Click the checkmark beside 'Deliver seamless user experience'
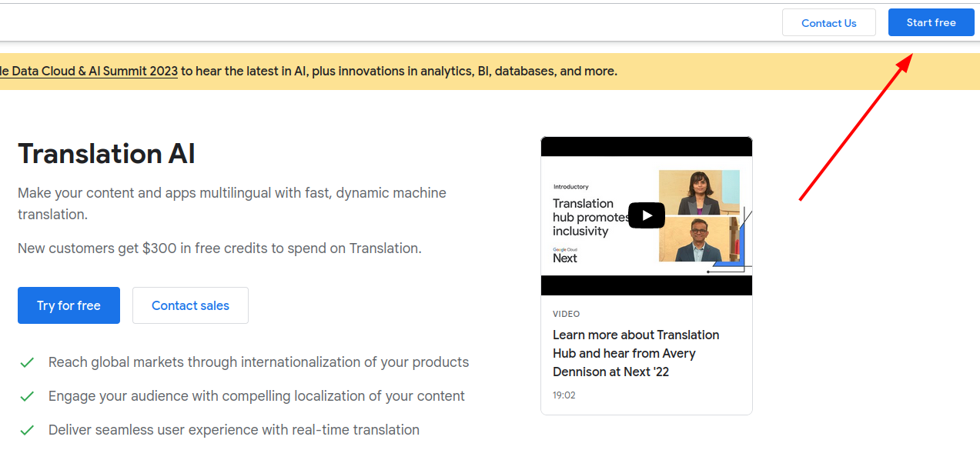The height and width of the screenshot is (470, 980). click(27, 430)
